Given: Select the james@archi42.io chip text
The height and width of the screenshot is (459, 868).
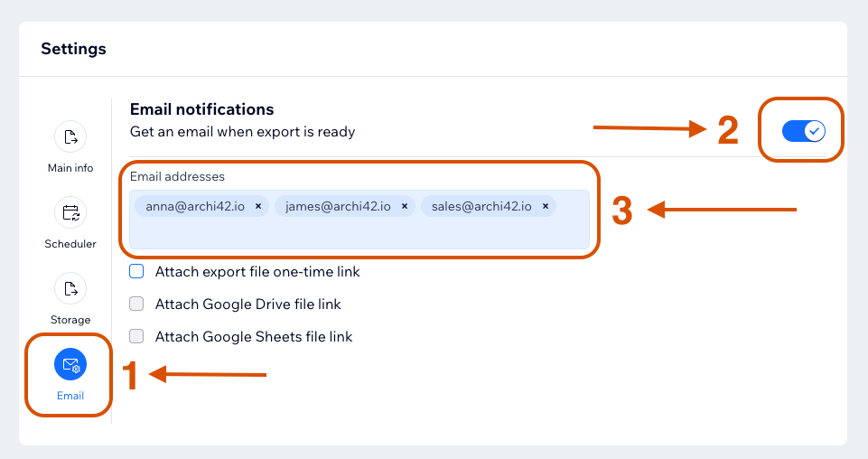Looking at the screenshot, I should coord(338,206).
